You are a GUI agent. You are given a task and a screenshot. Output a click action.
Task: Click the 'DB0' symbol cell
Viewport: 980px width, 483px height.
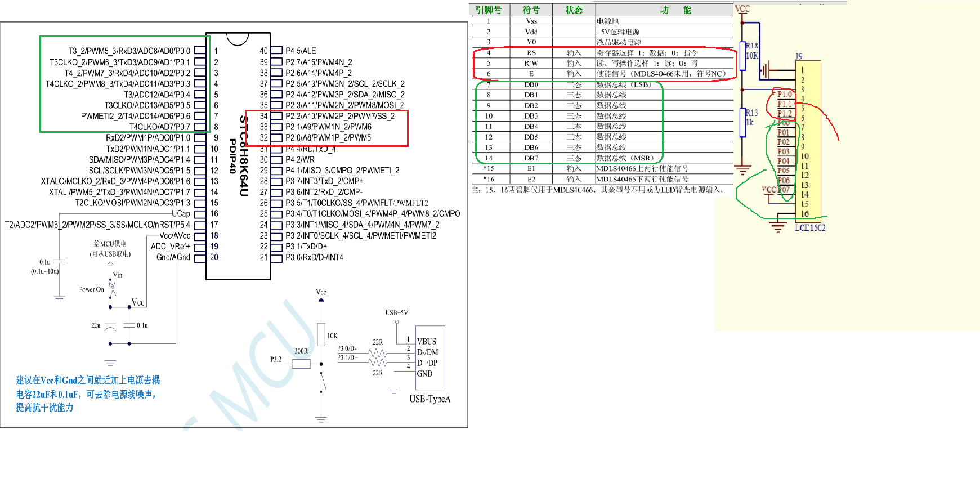pyautogui.click(x=531, y=84)
